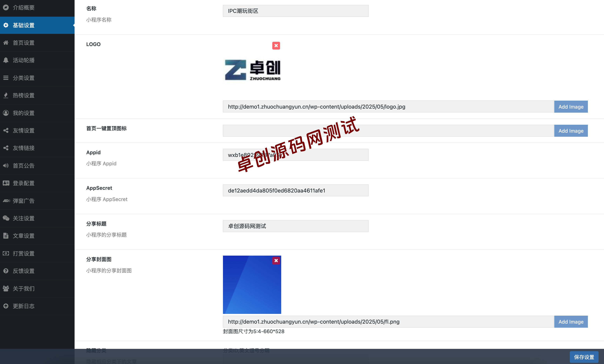Click the 首页公告 speaker icon
This screenshot has width=604, height=364.
click(x=6, y=165)
